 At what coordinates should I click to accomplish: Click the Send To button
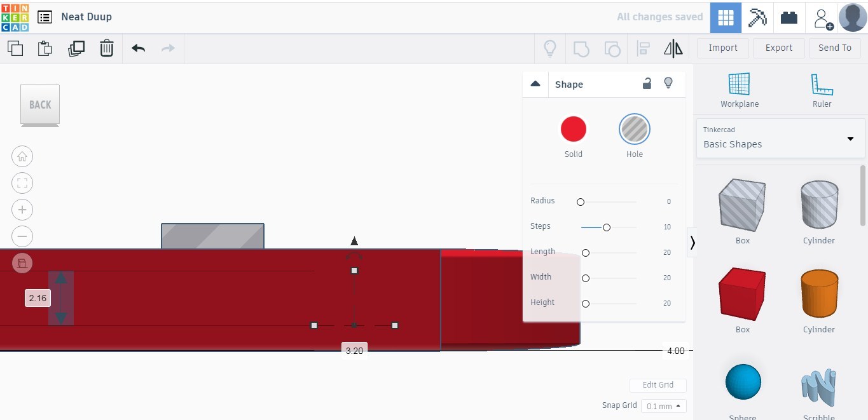pyautogui.click(x=834, y=48)
